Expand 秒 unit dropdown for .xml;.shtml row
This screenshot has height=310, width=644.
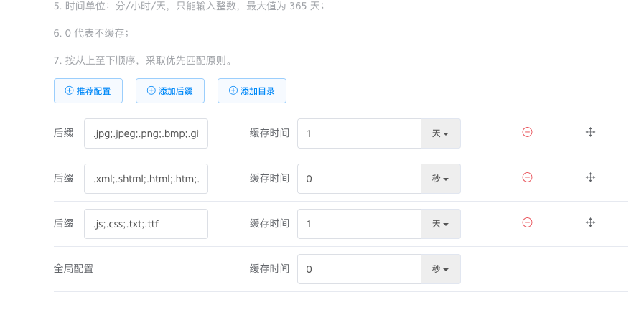tap(440, 179)
